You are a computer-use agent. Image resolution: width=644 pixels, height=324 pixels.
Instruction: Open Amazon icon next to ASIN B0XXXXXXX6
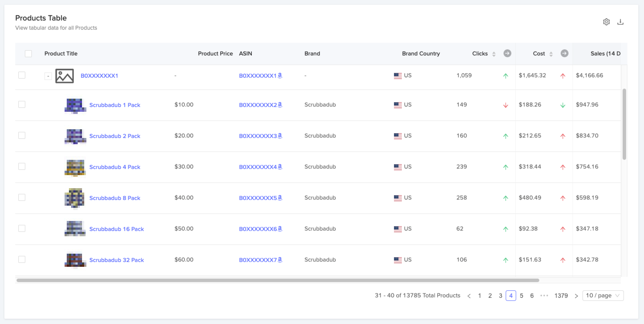[x=280, y=229]
